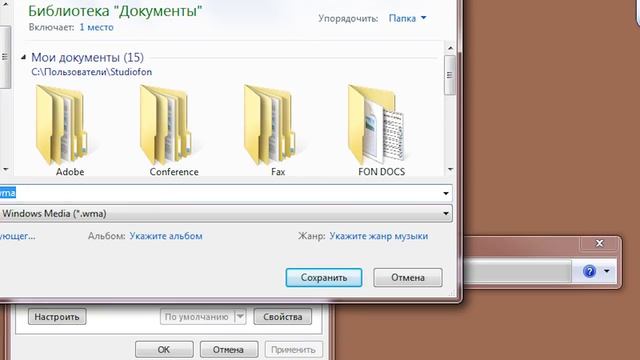This screenshot has width=640, height=360.
Task: Click the file list scrollbar thumb
Action: coord(450,75)
